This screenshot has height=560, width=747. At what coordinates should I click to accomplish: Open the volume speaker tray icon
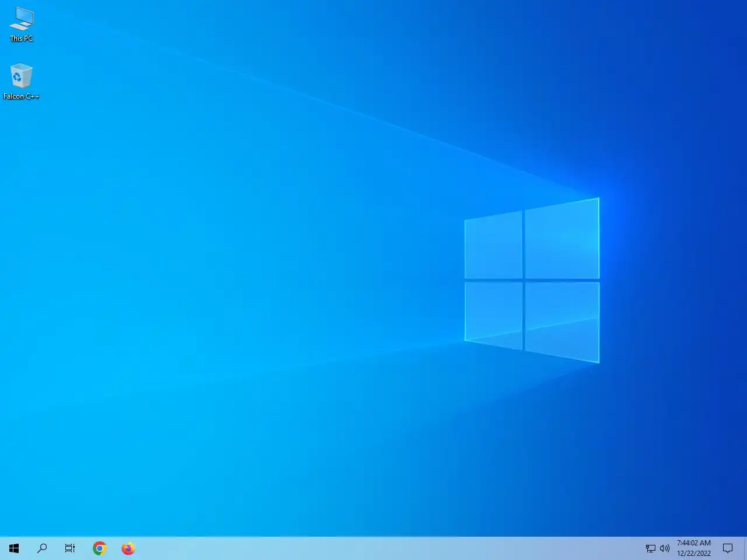click(665, 548)
